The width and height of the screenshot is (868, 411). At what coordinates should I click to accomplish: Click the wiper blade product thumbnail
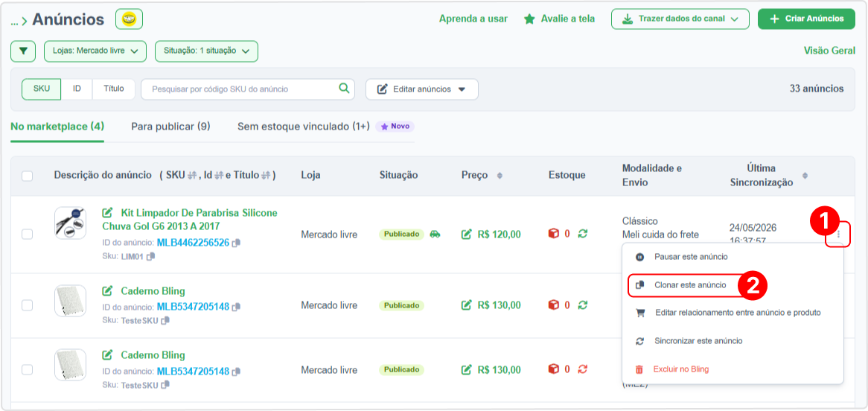click(x=70, y=223)
